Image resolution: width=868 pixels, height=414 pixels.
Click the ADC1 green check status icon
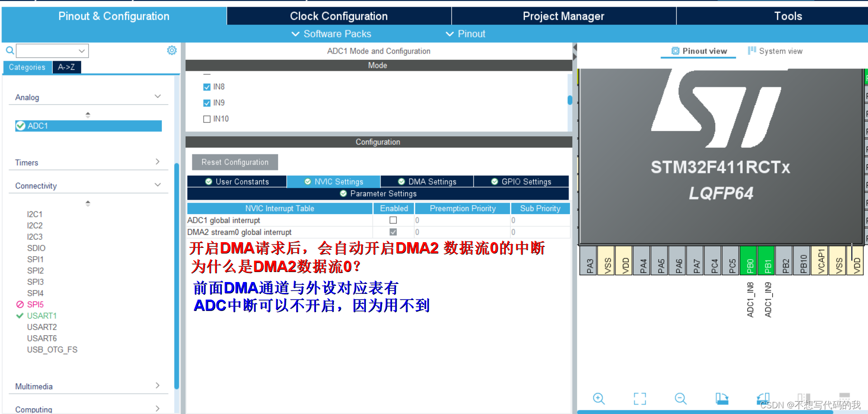20,126
